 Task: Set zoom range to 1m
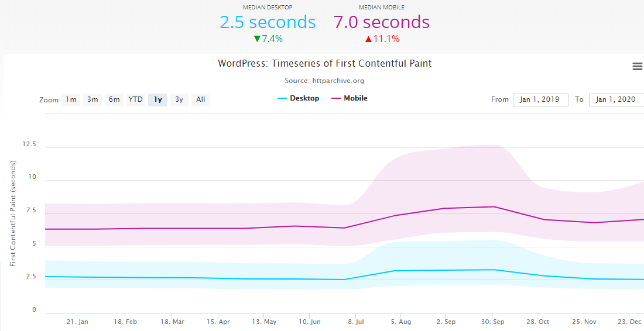pos(71,99)
